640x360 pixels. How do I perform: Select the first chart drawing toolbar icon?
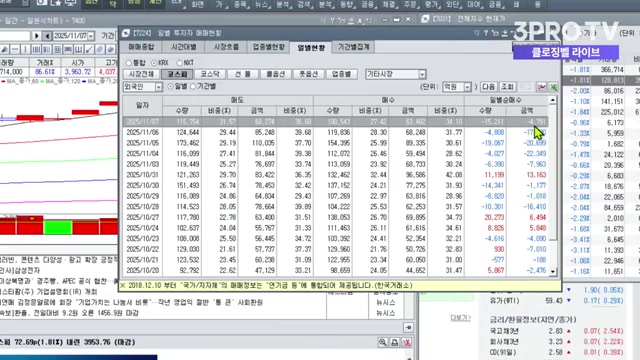click(x=4, y=50)
